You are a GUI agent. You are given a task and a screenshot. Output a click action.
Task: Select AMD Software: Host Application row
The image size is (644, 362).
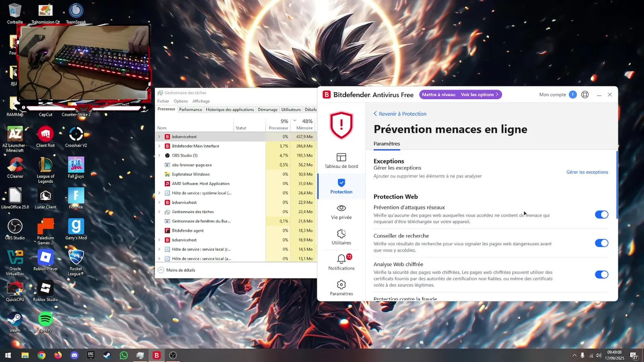pos(236,184)
